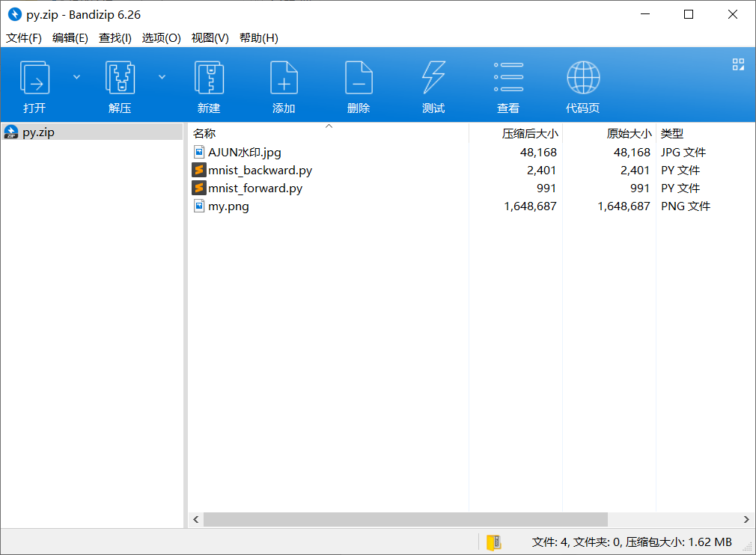This screenshot has height=555, width=756.
Task: Sort by the 压缩后大小 column header
Action: (530, 133)
